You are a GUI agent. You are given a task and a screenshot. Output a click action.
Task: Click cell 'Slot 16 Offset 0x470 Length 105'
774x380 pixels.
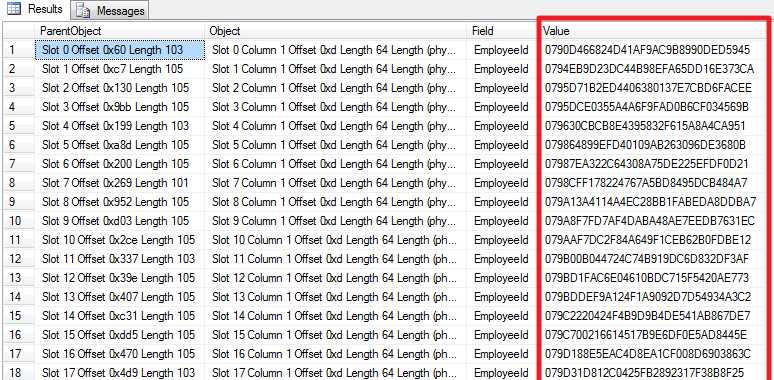click(x=119, y=354)
